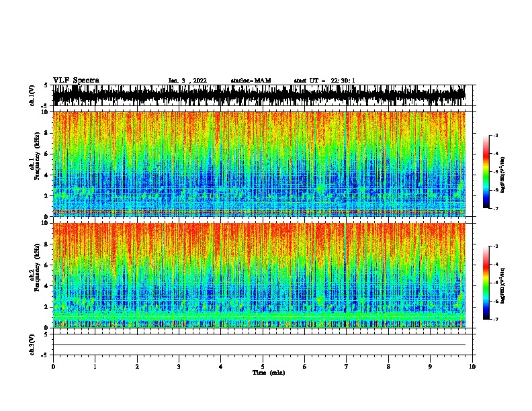Click the "ch.3(V)" axis label
Viewport: 532px width, 411px height.
coord(32,345)
